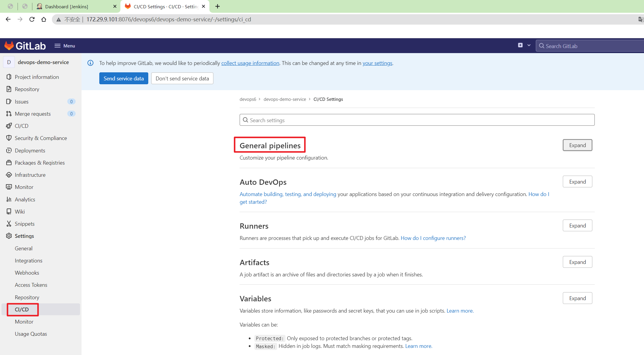Expand the General pipelines section
Viewport: 644px width, 355px height.
577,145
